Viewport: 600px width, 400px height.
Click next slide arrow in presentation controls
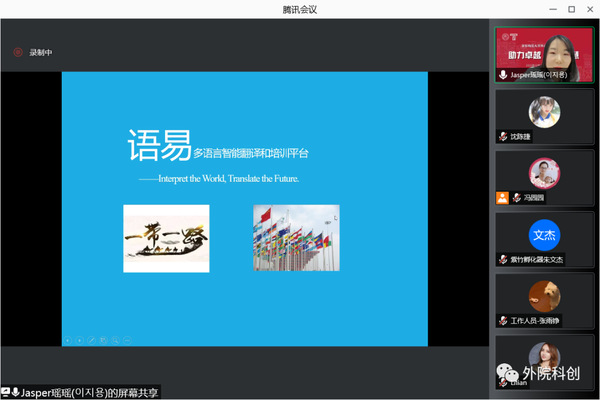click(x=79, y=340)
